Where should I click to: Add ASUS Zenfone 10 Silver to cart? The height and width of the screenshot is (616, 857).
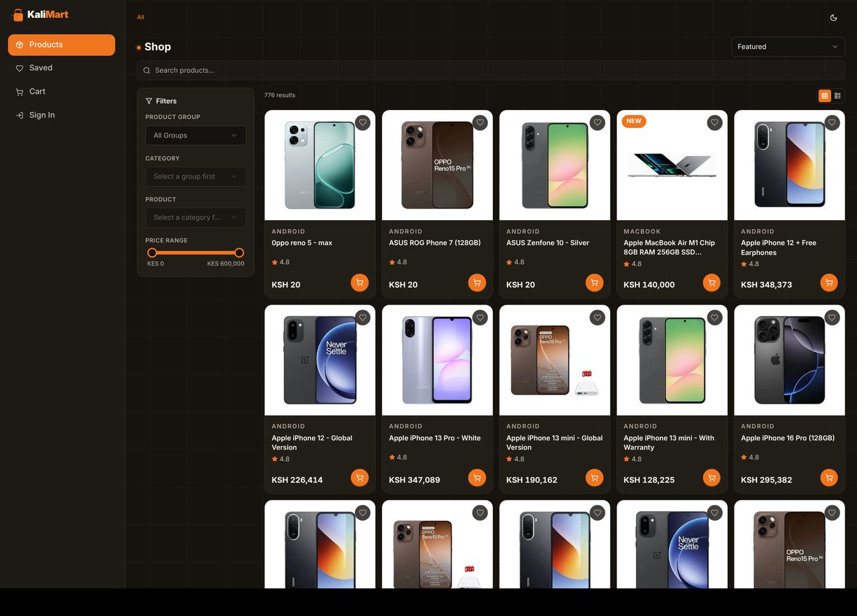tap(594, 283)
